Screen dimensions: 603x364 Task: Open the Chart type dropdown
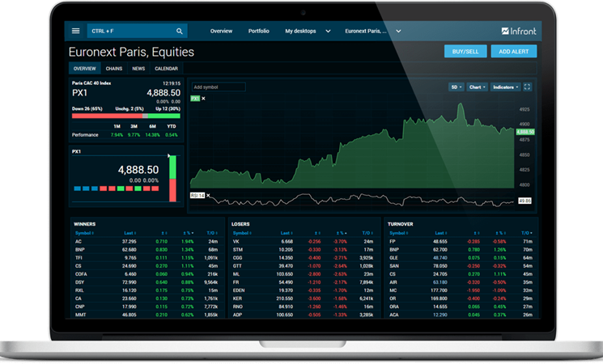point(477,87)
